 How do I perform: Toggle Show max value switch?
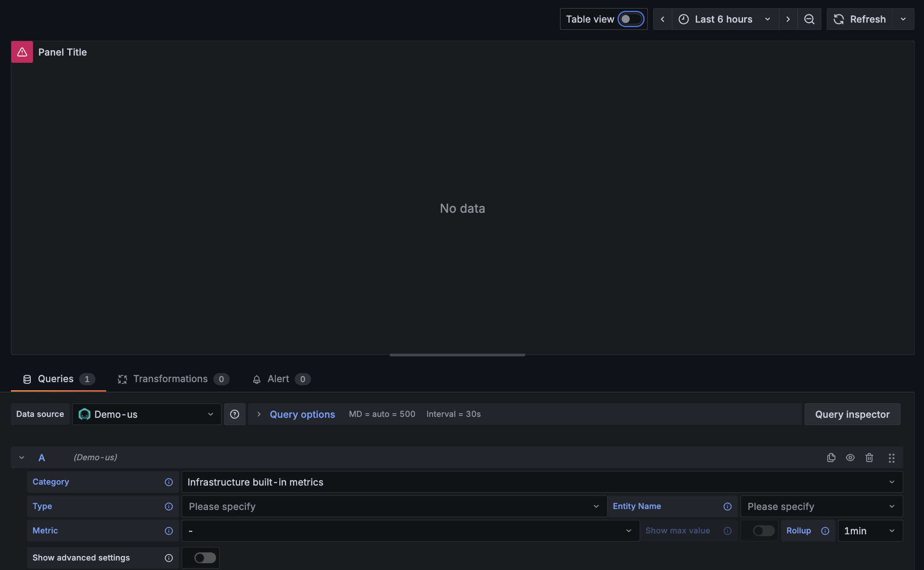coord(764,531)
